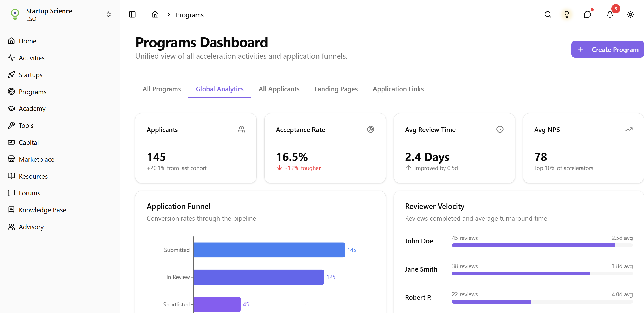Click the clock icon on Avg Review Time card
This screenshot has width=644, height=313.
coord(500,129)
